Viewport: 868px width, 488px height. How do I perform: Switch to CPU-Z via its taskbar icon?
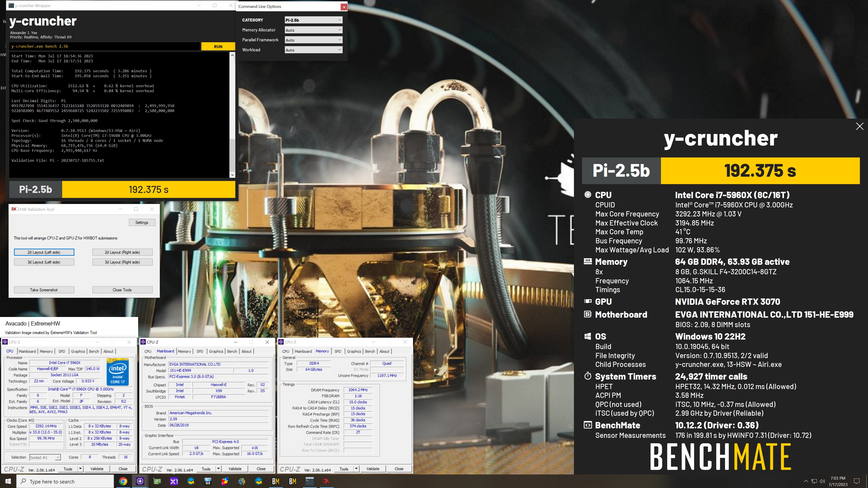point(140,481)
